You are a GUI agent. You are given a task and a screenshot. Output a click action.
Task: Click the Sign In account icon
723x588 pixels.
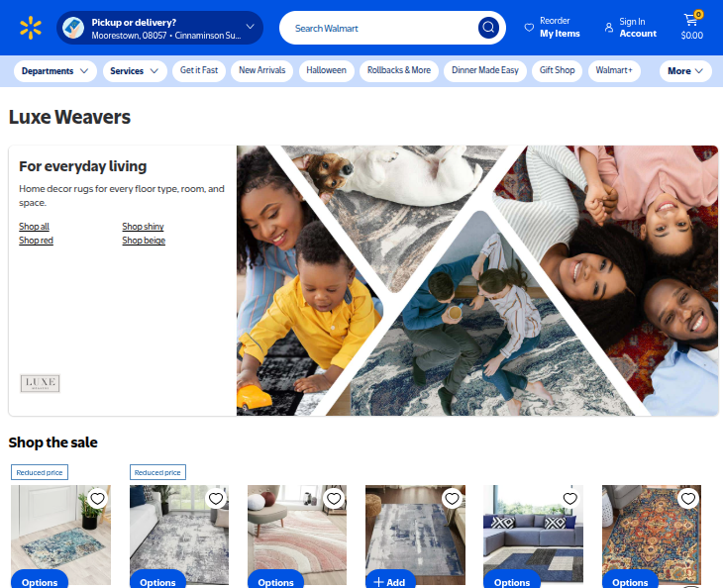(x=609, y=28)
